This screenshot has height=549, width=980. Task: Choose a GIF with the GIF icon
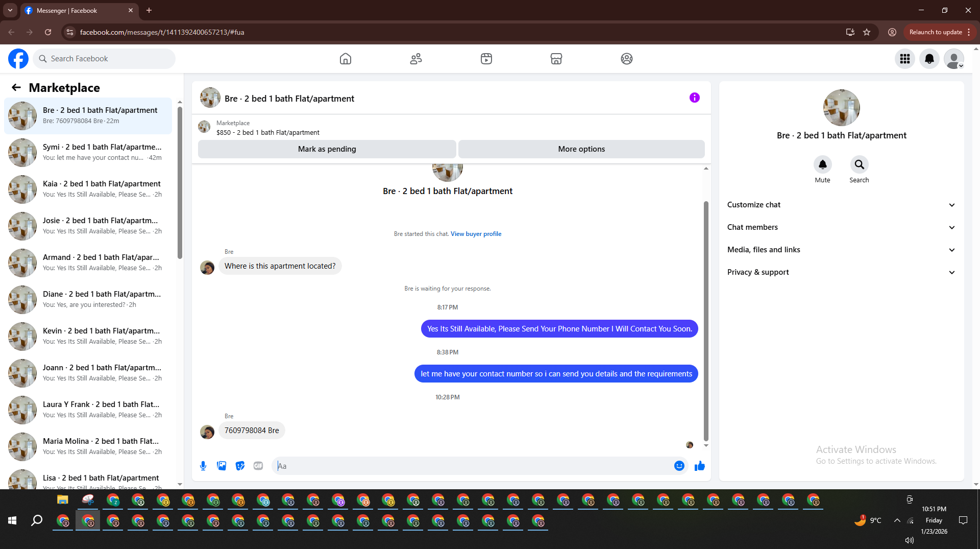point(258,466)
